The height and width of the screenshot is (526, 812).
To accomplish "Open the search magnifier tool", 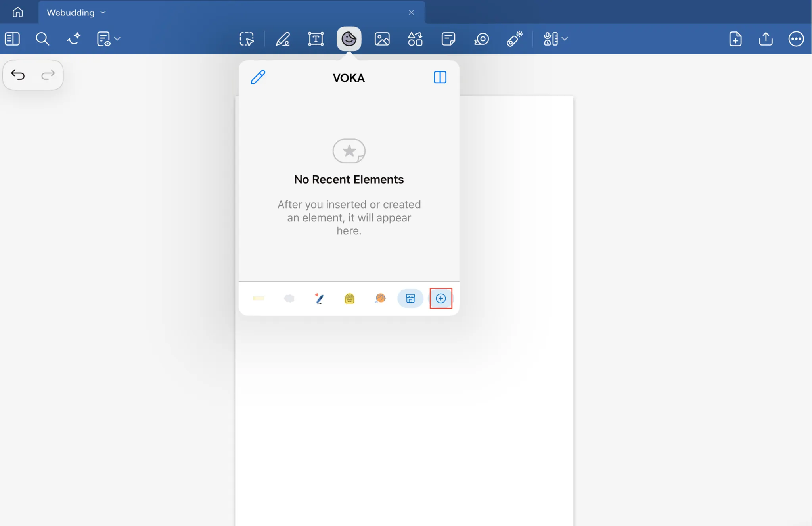I will (x=42, y=39).
